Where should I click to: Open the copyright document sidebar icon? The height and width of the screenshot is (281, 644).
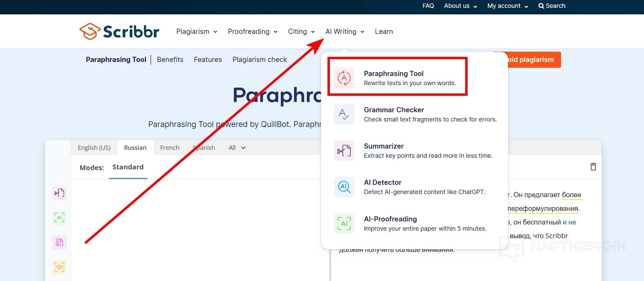pos(59,242)
